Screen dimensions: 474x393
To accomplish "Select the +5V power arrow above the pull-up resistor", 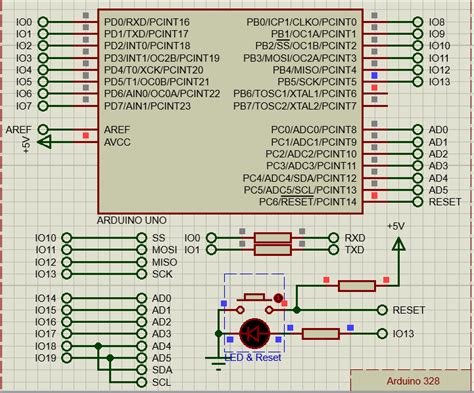I will tap(399, 244).
